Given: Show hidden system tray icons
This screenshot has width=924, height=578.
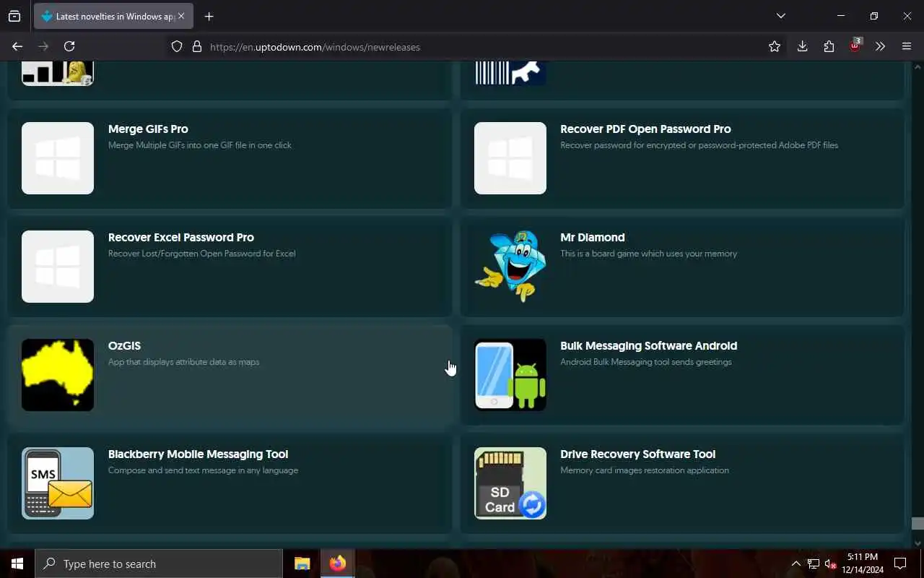Looking at the screenshot, I should (796, 564).
